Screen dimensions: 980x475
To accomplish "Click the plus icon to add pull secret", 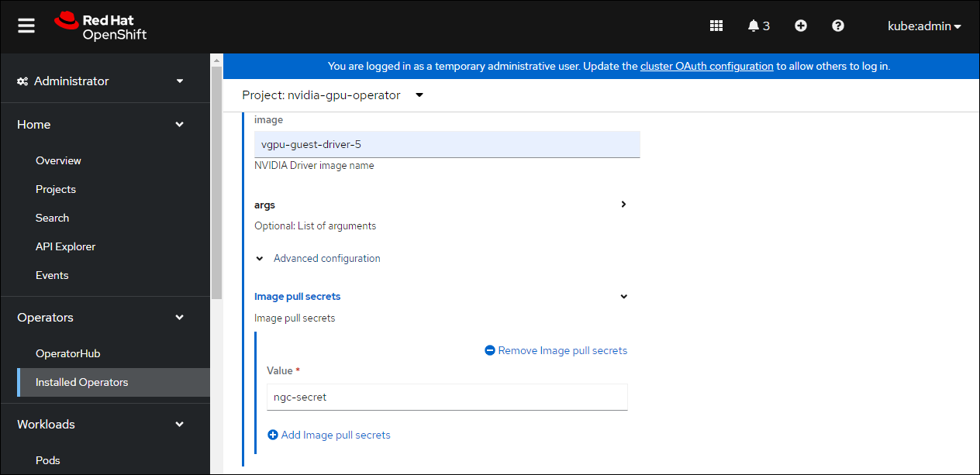I will [273, 435].
